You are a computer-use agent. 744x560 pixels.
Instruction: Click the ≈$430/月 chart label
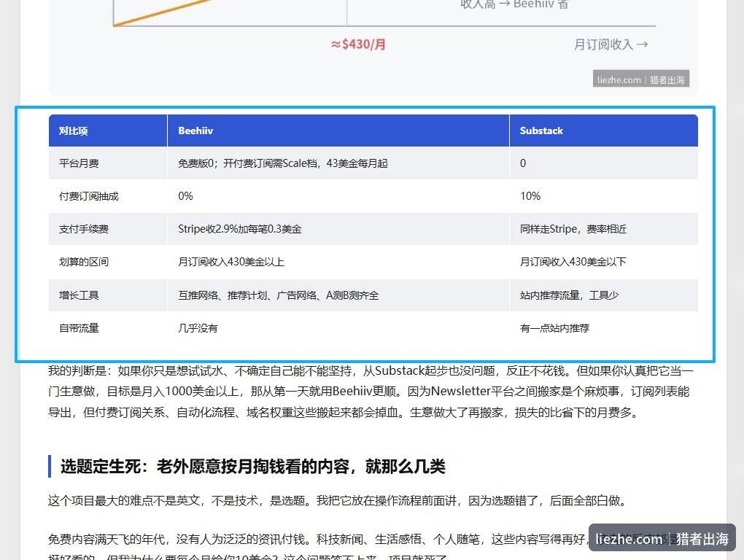coord(358,44)
